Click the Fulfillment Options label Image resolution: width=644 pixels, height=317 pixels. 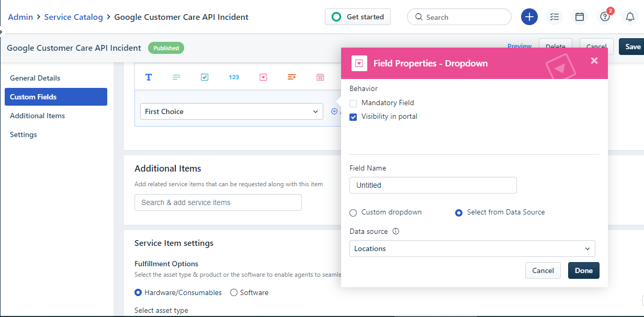[x=166, y=264]
